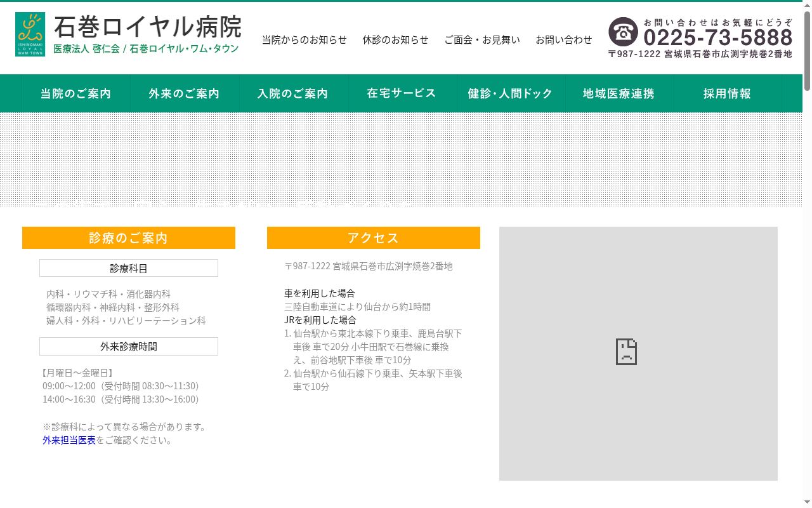Image resolution: width=812 pixels, height=508 pixels.
Task: Click the address line under アクセス heading
Action: point(369,266)
